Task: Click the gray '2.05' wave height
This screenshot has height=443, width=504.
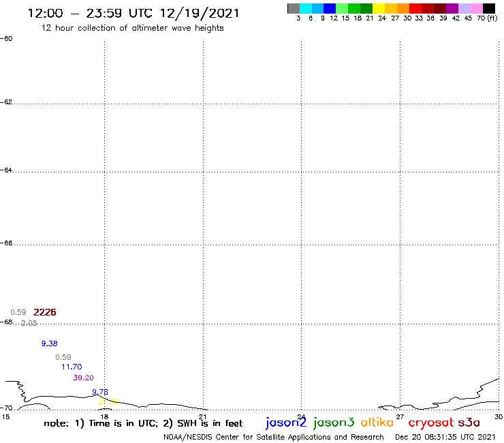Action: [29, 323]
